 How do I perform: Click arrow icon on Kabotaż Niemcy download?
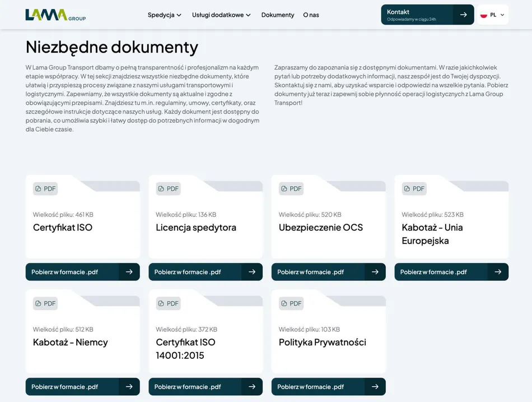click(129, 387)
